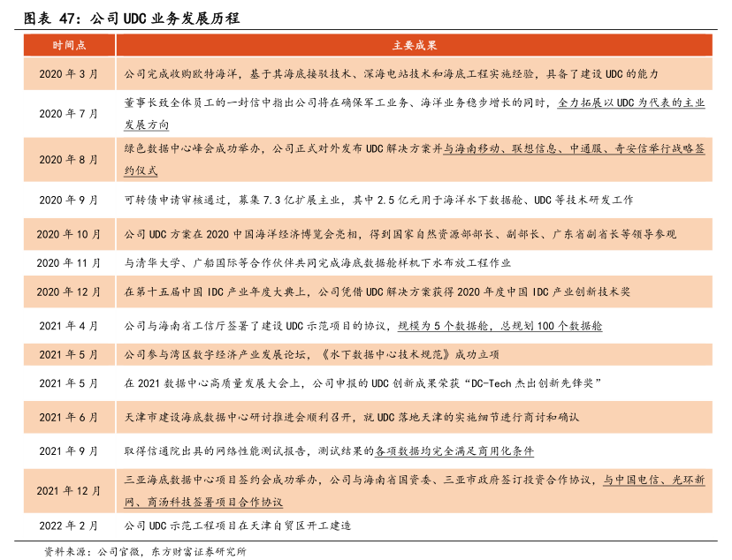732x560 pixels.
Task: Click the 2020年8月 date cell
Action: click(69, 160)
